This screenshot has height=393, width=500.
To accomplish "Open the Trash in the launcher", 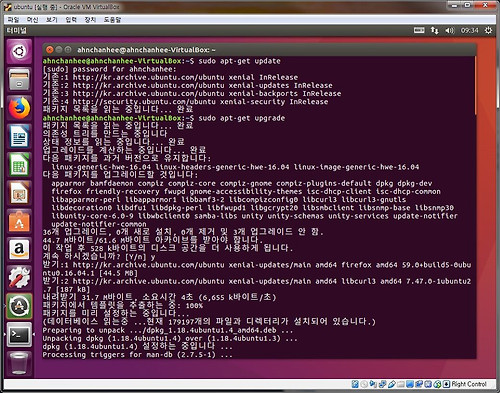I will point(19,363).
